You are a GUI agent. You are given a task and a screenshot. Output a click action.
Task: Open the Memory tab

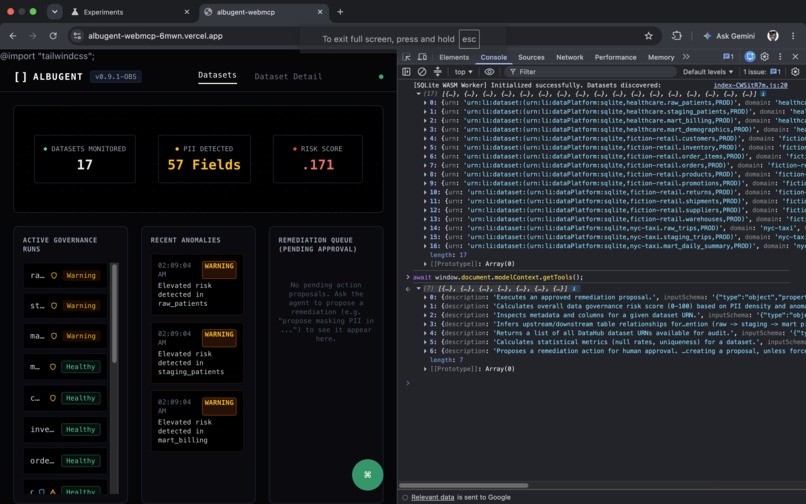(x=661, y=57)
